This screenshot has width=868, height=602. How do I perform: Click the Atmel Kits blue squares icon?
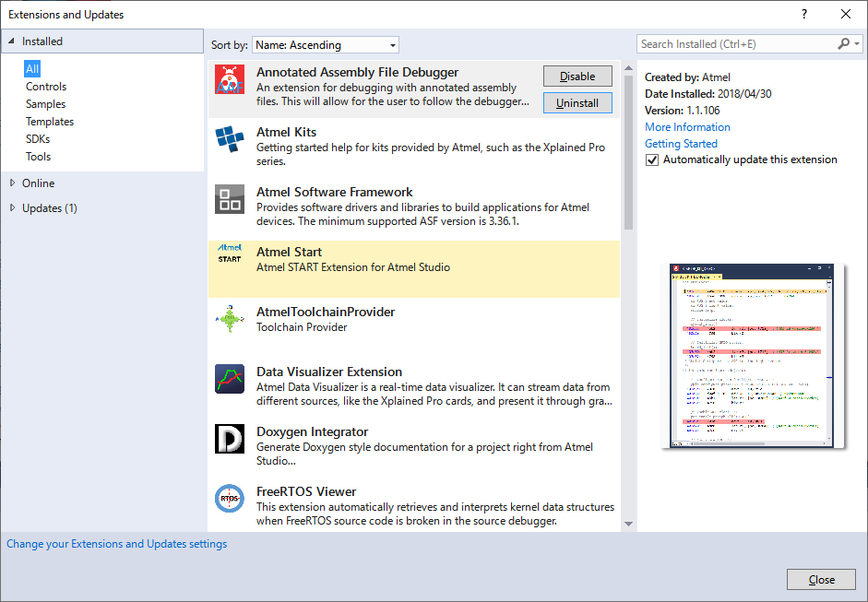(x=230, y=139)
